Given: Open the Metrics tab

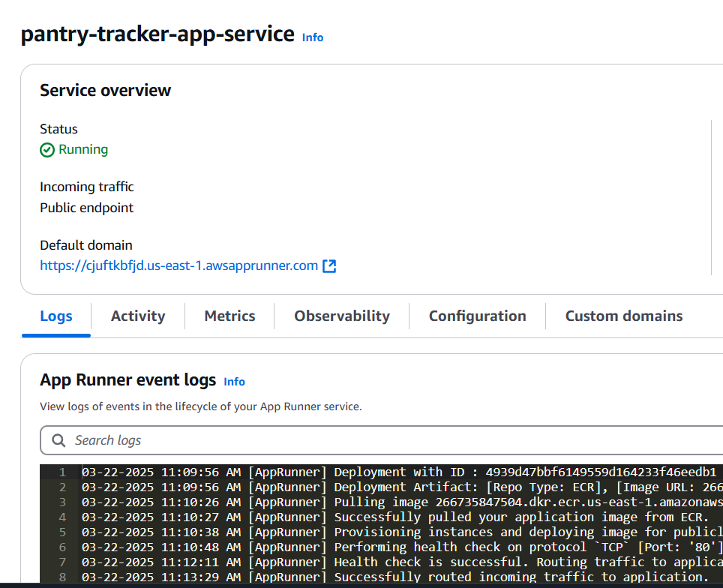Looking at the screenshot, I should click(x=229, y=316).
